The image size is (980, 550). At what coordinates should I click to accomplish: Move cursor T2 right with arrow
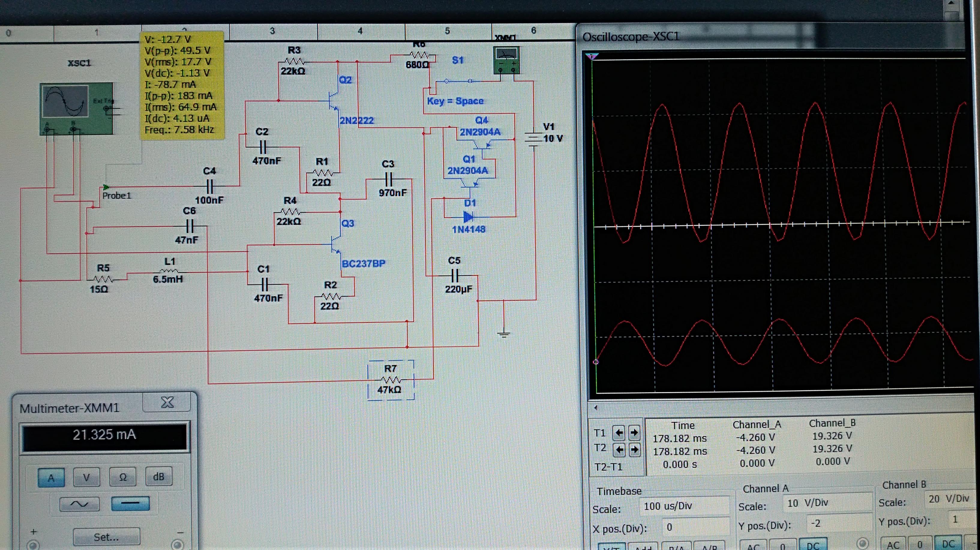[x=634, y=450]
